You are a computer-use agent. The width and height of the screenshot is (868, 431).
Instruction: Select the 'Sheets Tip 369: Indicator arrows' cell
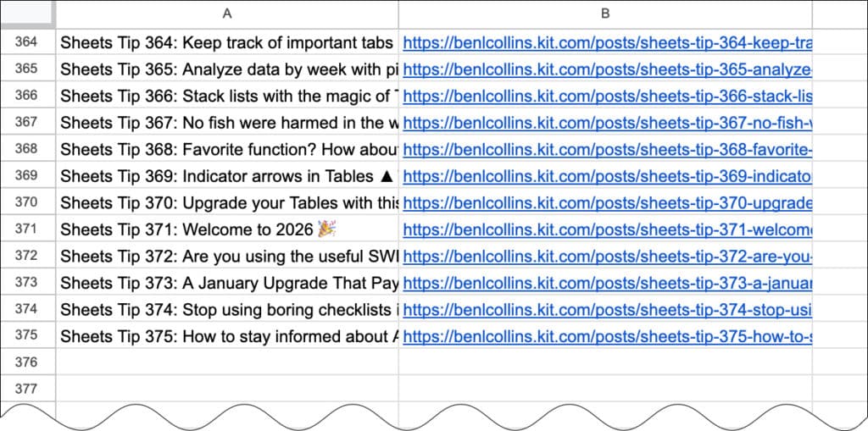click(226, 176)
